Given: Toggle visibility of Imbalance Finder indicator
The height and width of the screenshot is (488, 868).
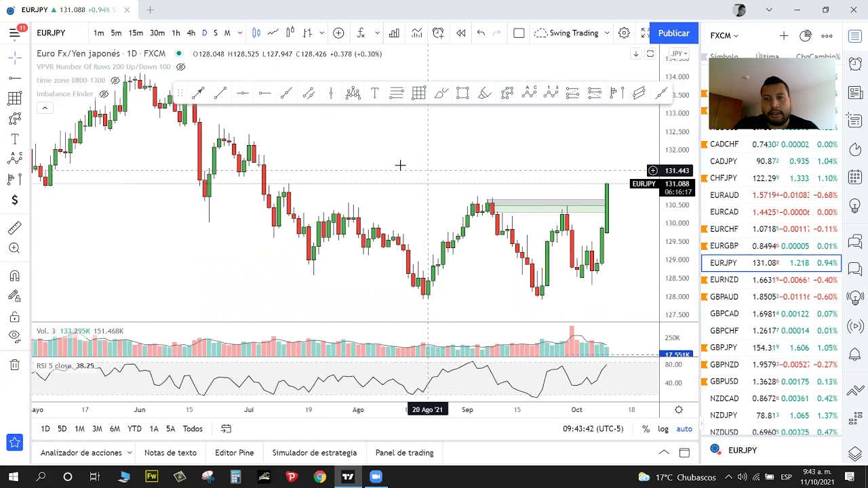Looking at the screenshot, I should point(103,94).
